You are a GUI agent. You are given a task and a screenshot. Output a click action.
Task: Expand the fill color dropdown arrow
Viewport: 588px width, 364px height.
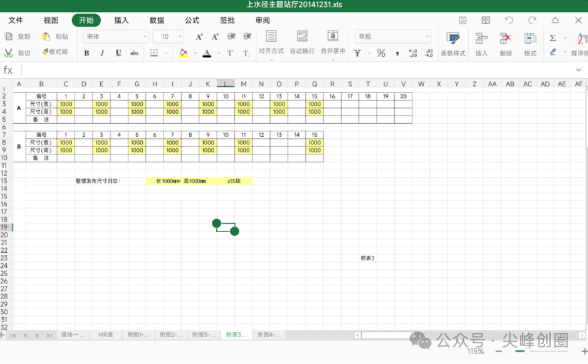[195, 53]
